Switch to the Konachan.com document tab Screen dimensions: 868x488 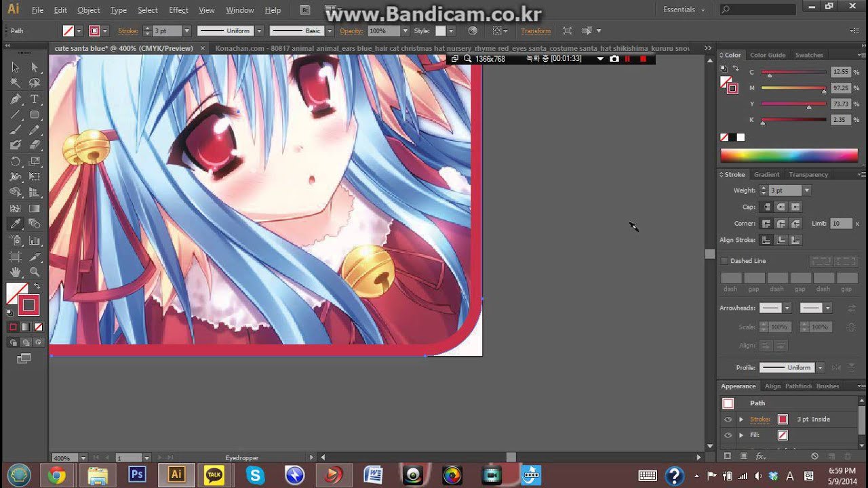(x=452, y=48)
